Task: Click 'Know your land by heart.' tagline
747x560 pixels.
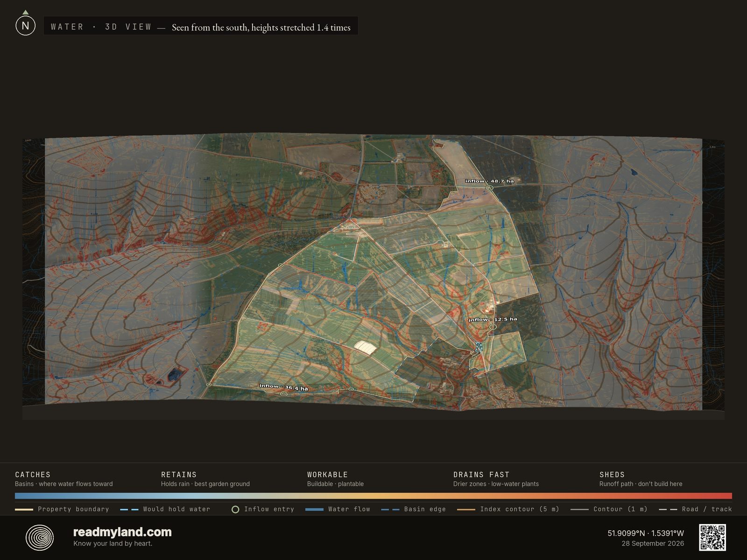Action: [113, 543]
